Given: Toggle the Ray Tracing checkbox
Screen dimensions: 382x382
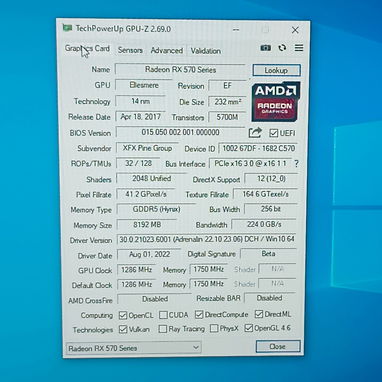Looking at the screenshot, I should pos(163,329).
